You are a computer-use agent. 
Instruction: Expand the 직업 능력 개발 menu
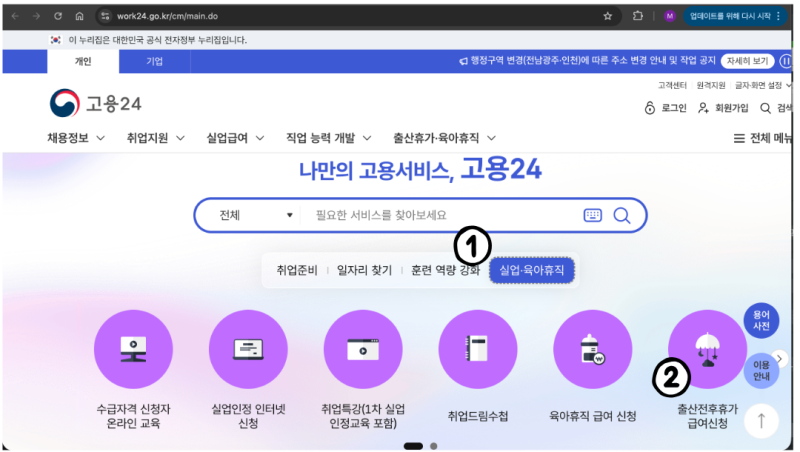(329, 138)
